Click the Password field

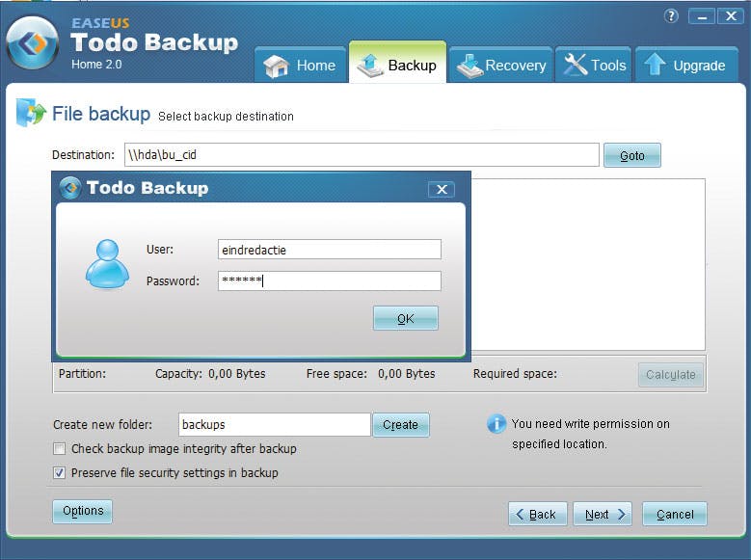[330, 280]
